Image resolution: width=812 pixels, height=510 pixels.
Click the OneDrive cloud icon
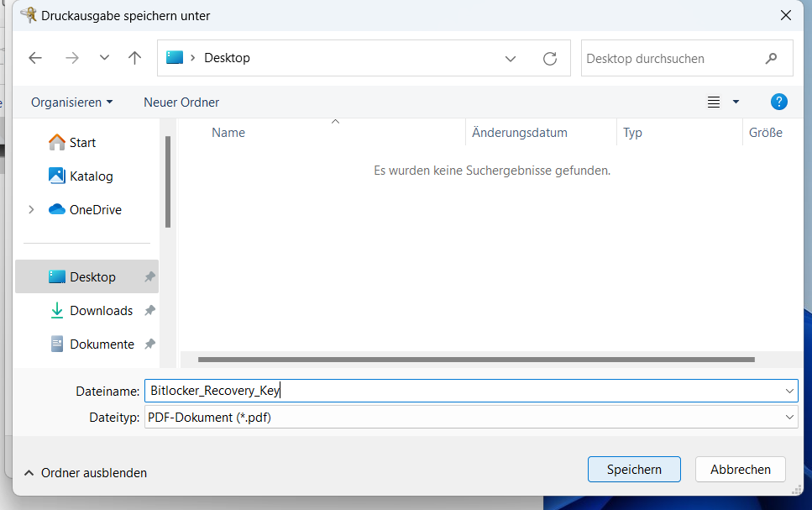(x=57, y=209)
